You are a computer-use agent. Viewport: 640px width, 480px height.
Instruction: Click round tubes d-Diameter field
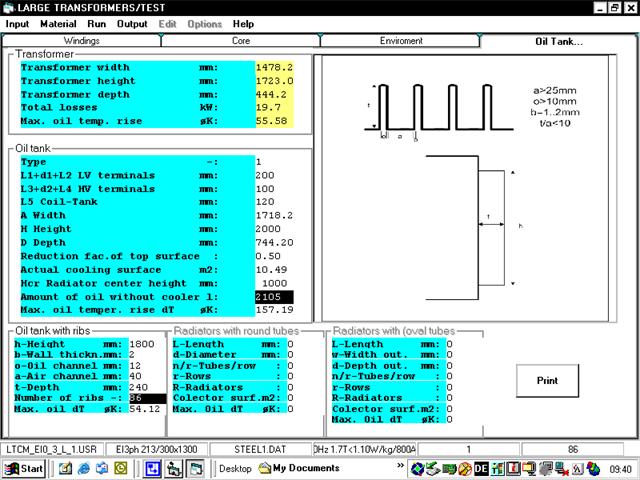click(290, 355)
